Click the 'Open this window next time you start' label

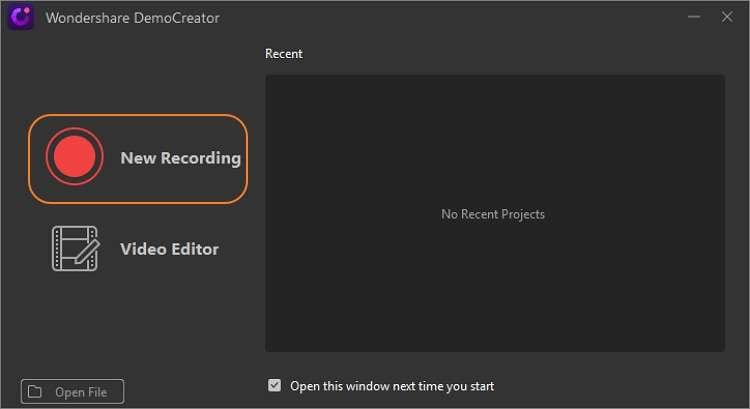coord(392,386)
